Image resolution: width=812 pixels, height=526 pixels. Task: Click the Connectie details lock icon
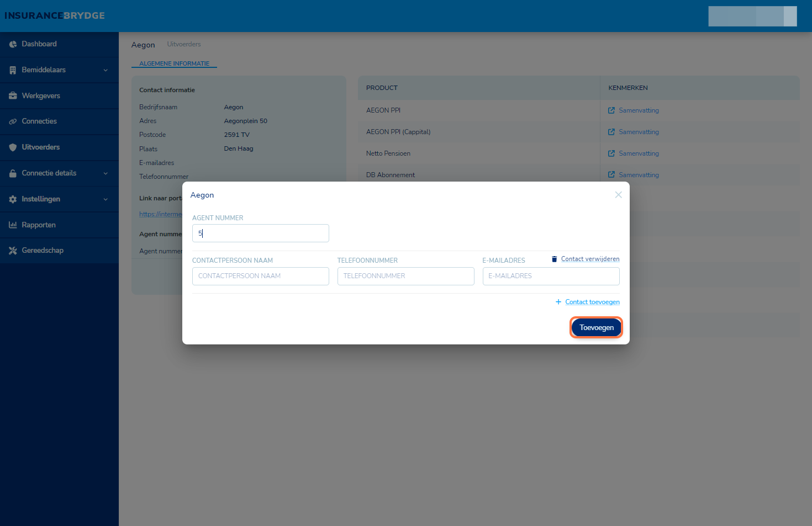tap(13, 173)
